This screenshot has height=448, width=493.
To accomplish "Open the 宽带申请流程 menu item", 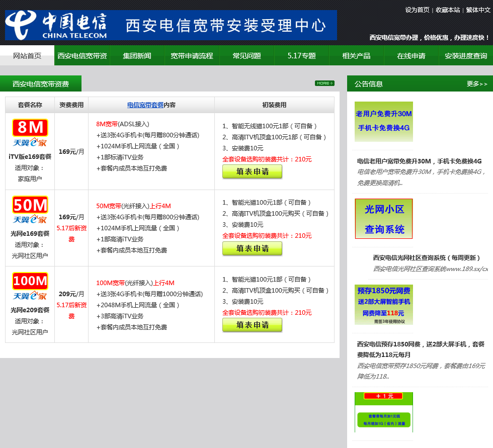I will pos(192,56).
